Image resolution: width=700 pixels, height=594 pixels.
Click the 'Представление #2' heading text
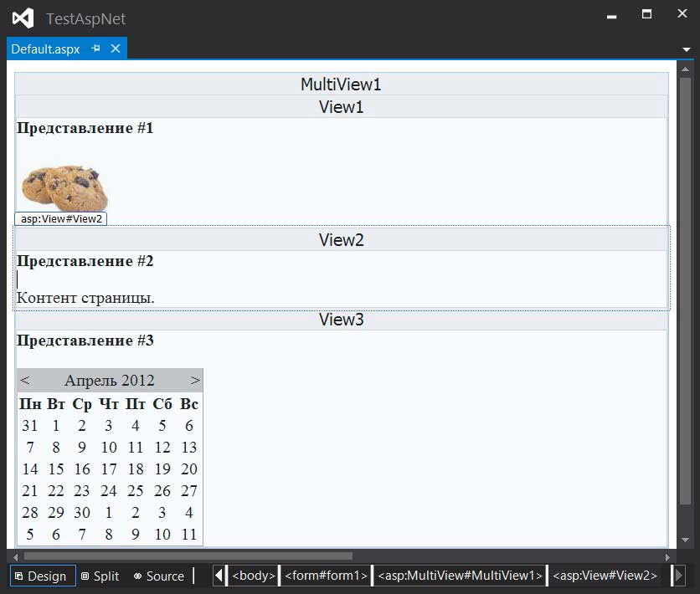pyautogui.click(x=85, y=261)
